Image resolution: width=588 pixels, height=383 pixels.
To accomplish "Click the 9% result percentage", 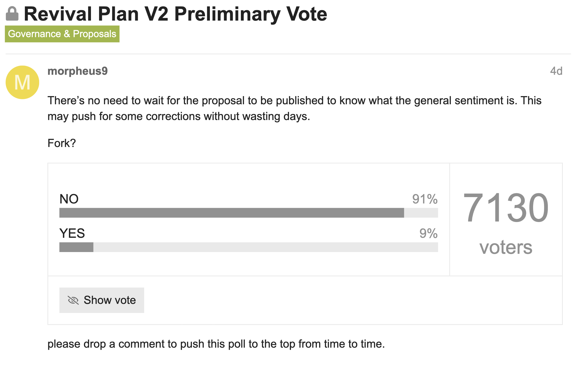I will [x=428, y=233].
